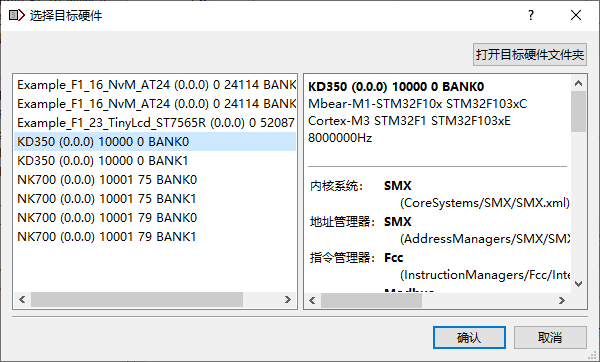
Task: Click the details panel vertical scrollbar thumb
Action: click(579, 111)
